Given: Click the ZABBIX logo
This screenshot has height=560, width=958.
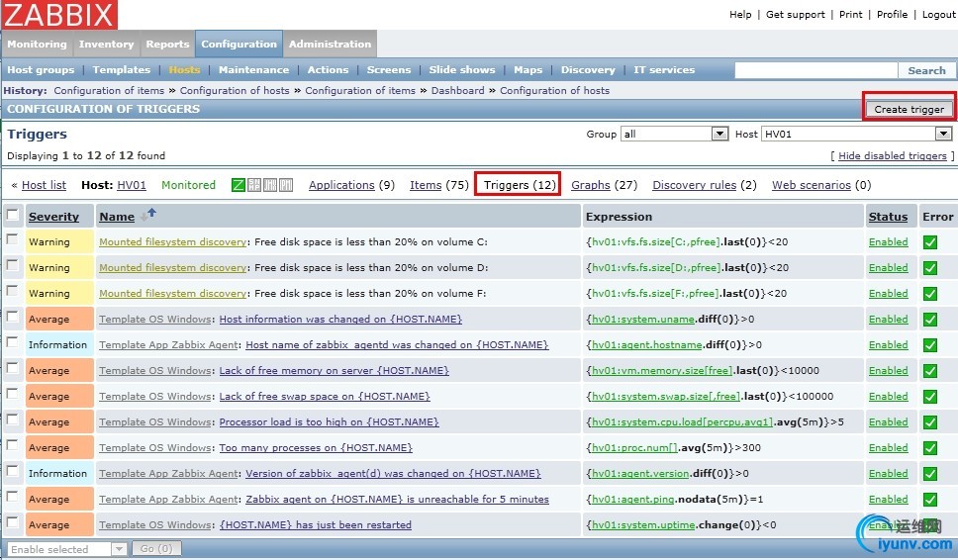Looking at the screenshot, I should click(59, 14).
